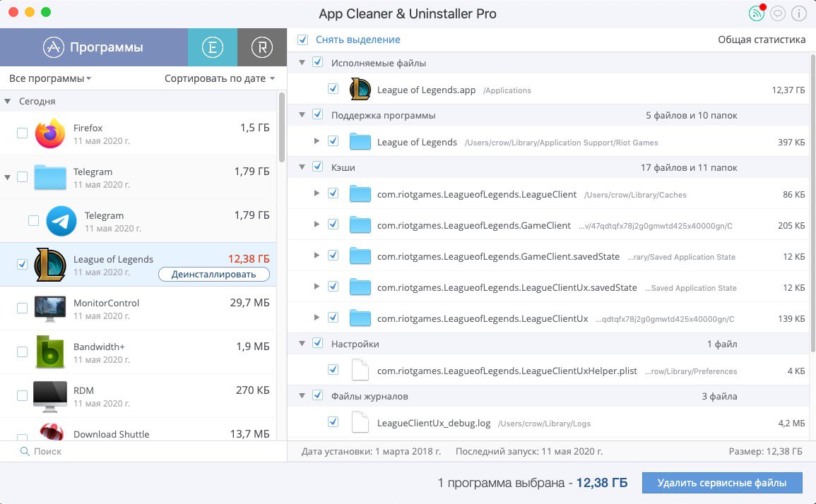Open the Remains tab icon
Viewport: 816px width, 504px height.
point(262,47)
